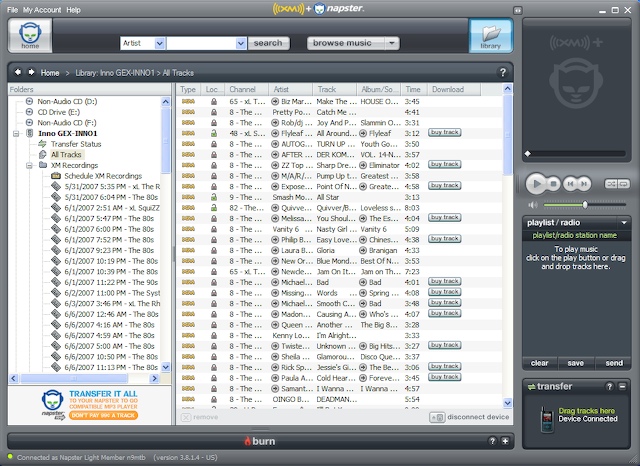Image resolution: width=640 pixels, height=466 pixels.
Task: Expand the burn panel plus icon
Action: (x=505, y=441)
